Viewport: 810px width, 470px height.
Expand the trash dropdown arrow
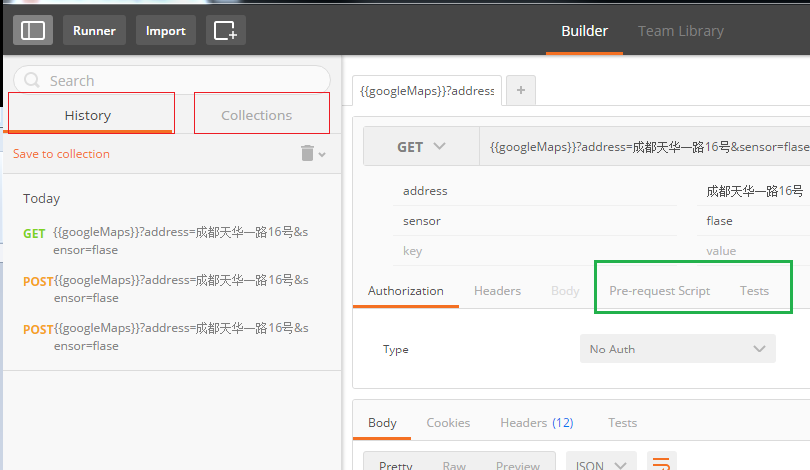point(322,154)
